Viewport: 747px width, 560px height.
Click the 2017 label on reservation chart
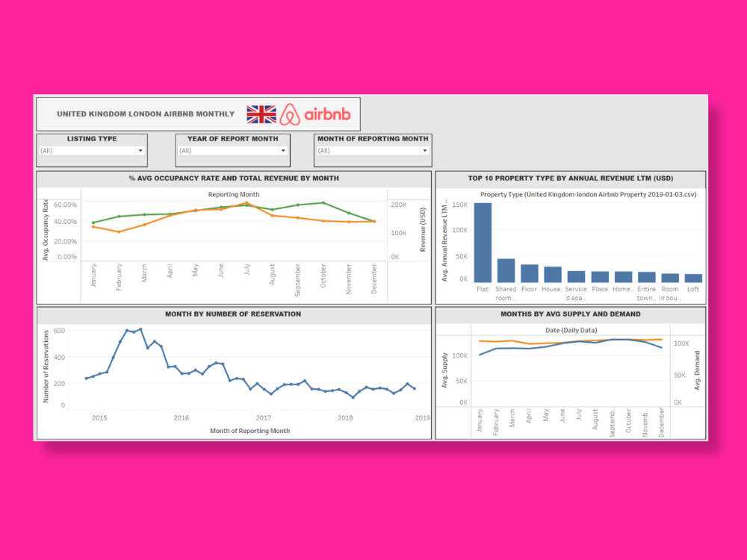click(263, 417)
